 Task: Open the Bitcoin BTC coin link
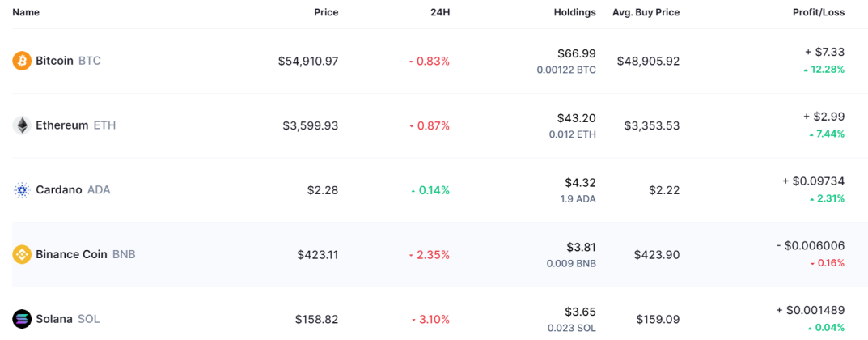[x=68, y=61]
